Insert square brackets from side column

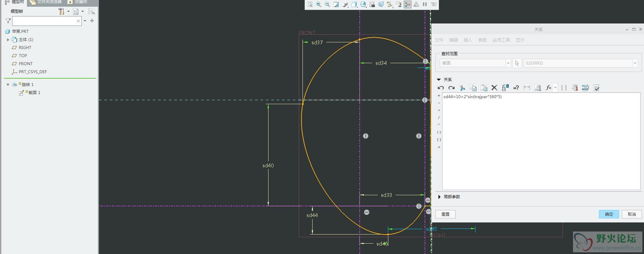(439, 140)
